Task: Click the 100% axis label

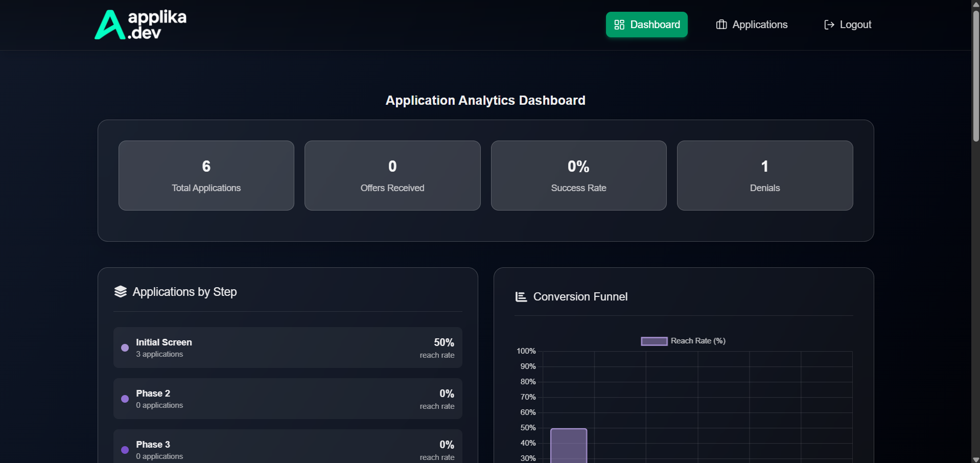Action: pos(526,351)
